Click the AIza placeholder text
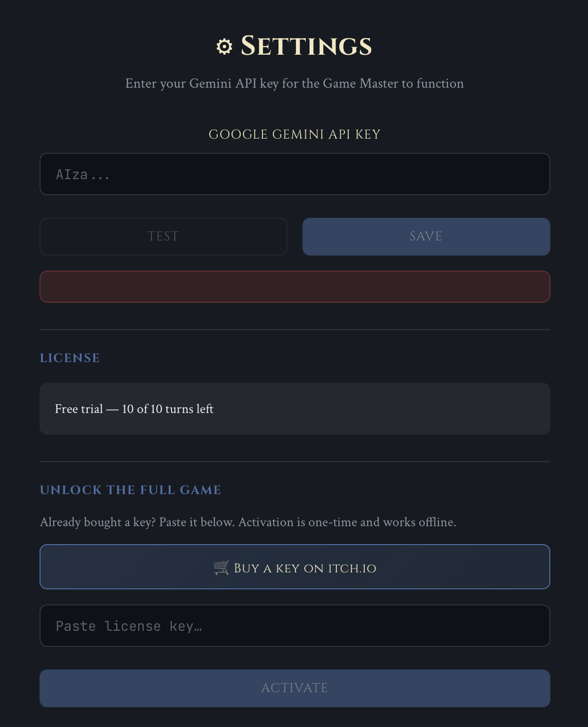This screenshot has width=588, height=727. (83, 175)
